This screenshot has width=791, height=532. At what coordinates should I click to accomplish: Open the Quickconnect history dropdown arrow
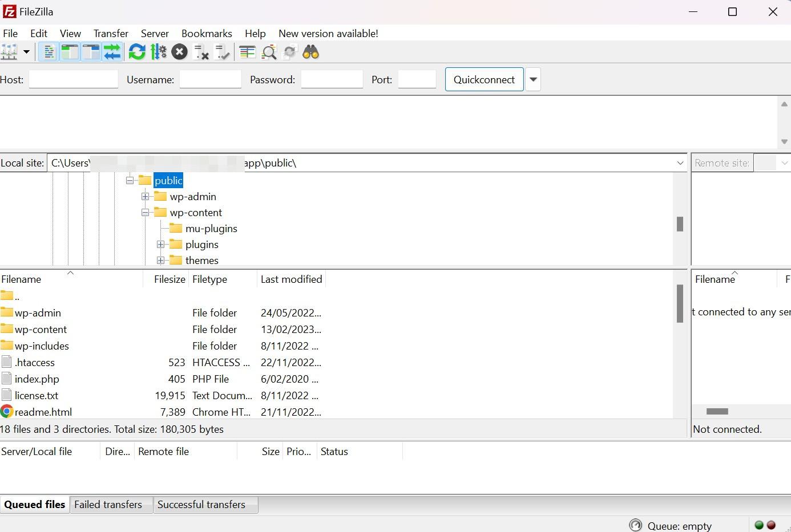pos(533,79)
